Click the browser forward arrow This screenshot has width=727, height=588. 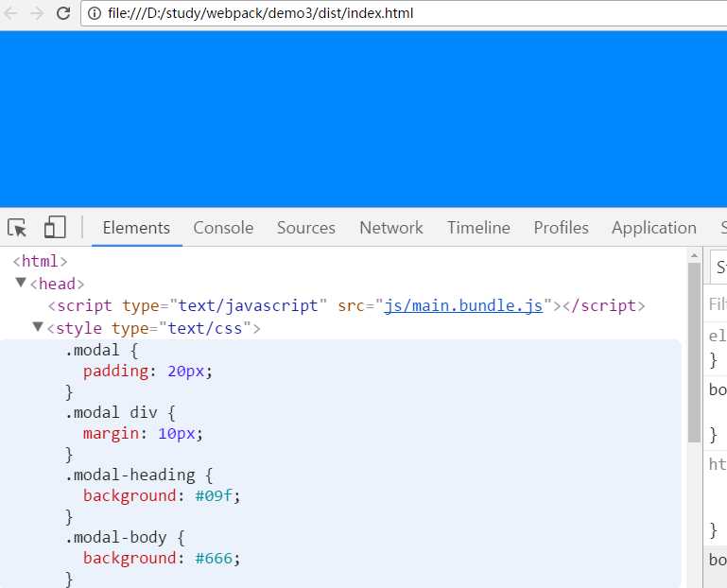pos(37,13)
